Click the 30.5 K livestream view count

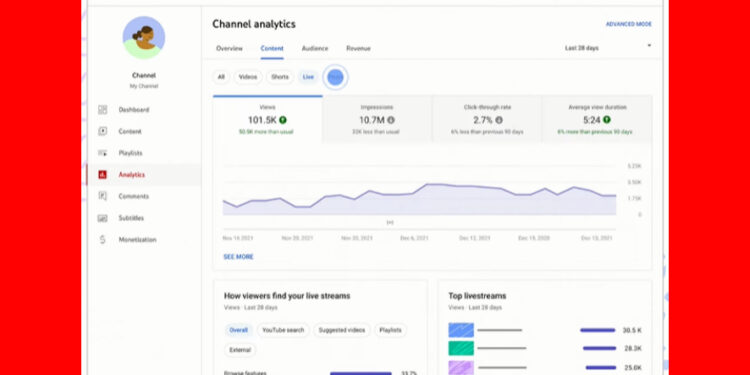point(632,330)
